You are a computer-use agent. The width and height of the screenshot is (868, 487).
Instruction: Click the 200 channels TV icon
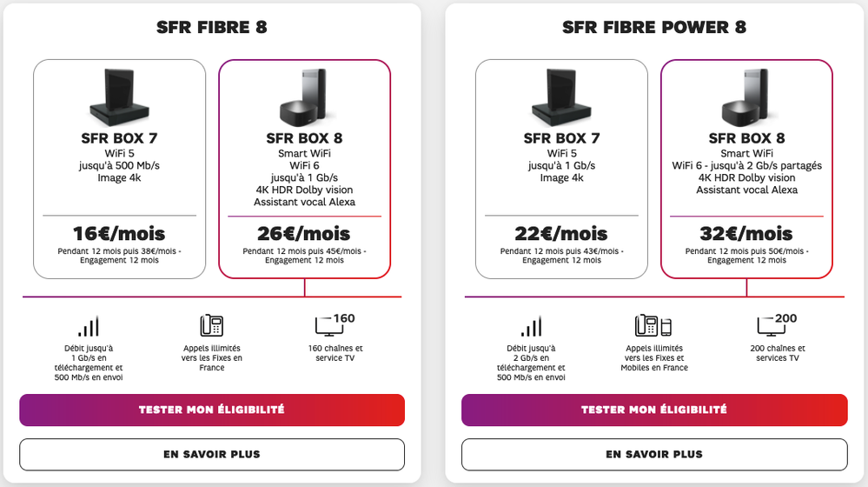[x=776, y=324]
